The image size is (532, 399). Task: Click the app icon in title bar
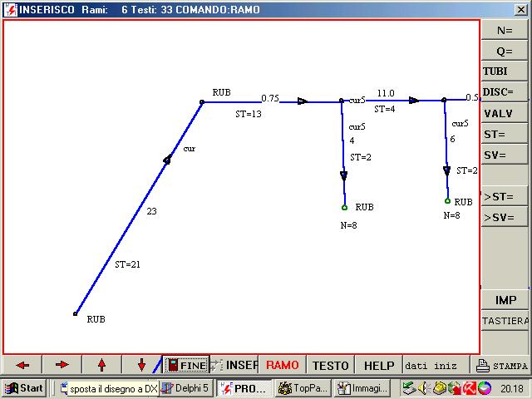(11, 9)
